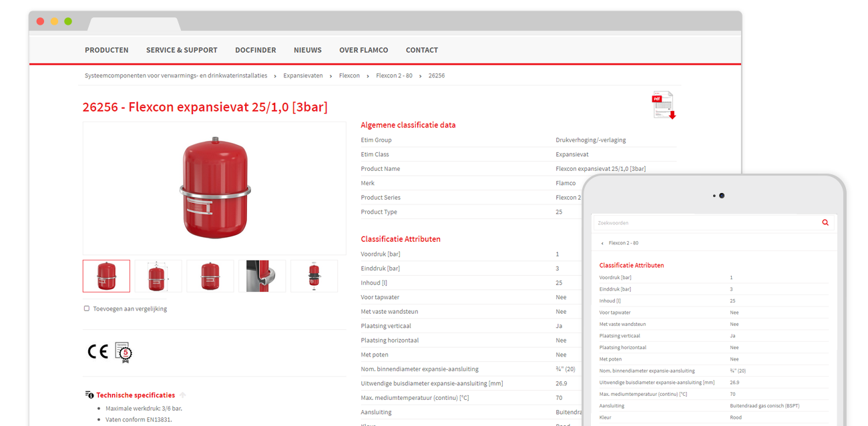The width and height of the screenshot is (868, 426).
Task: Open the OVER FLAMCO menu
Action: click(x=364, y=49)
